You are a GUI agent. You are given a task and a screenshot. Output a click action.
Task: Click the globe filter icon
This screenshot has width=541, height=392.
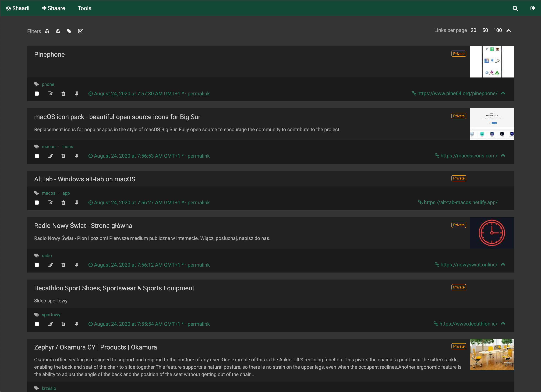click(58, 31)
